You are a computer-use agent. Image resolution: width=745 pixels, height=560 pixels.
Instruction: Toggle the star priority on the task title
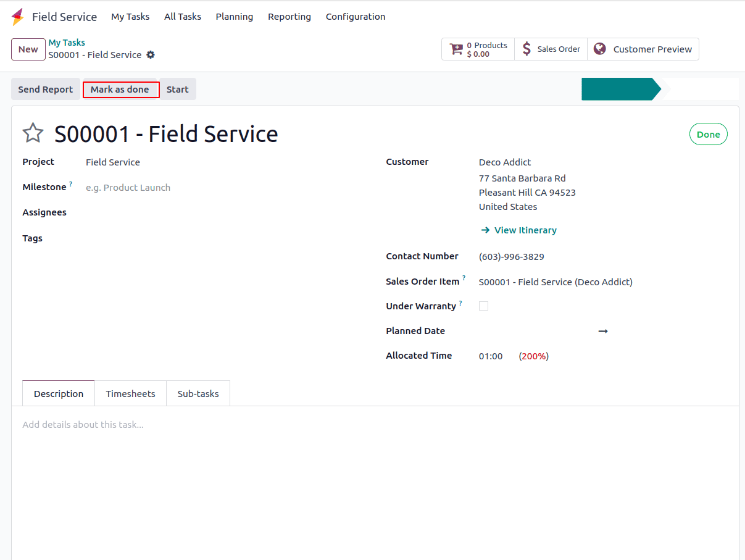[33, 133]
